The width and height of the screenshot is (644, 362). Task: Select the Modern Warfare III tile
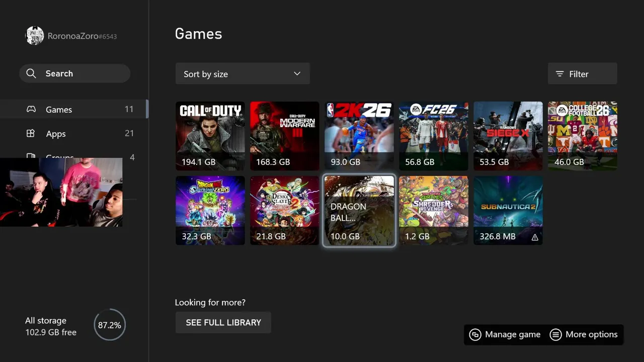(285, 136)
